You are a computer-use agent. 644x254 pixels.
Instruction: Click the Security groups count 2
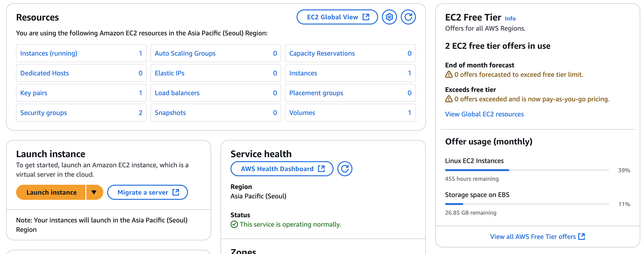click(x=141, y=113)
